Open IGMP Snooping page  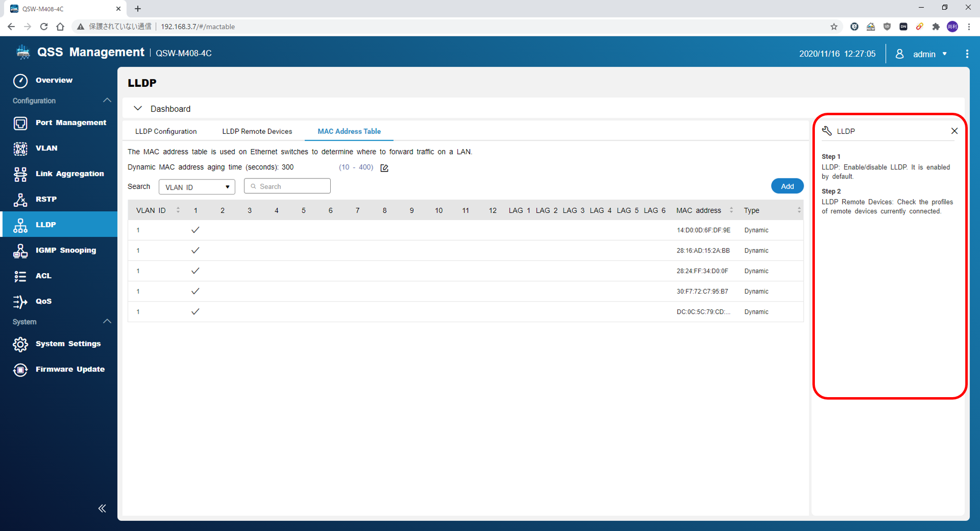coord(65,250)
